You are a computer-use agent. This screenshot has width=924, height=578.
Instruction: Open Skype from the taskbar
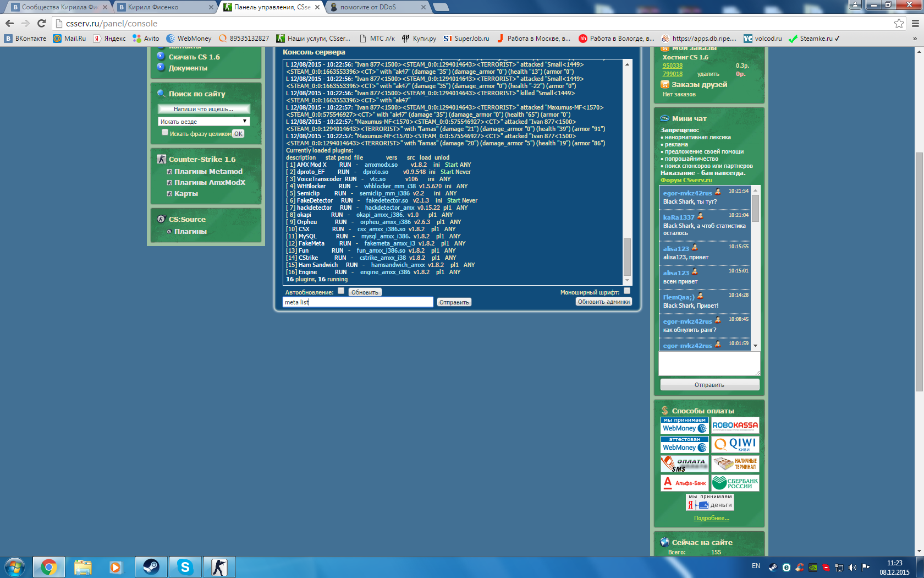tap(185, 567)
